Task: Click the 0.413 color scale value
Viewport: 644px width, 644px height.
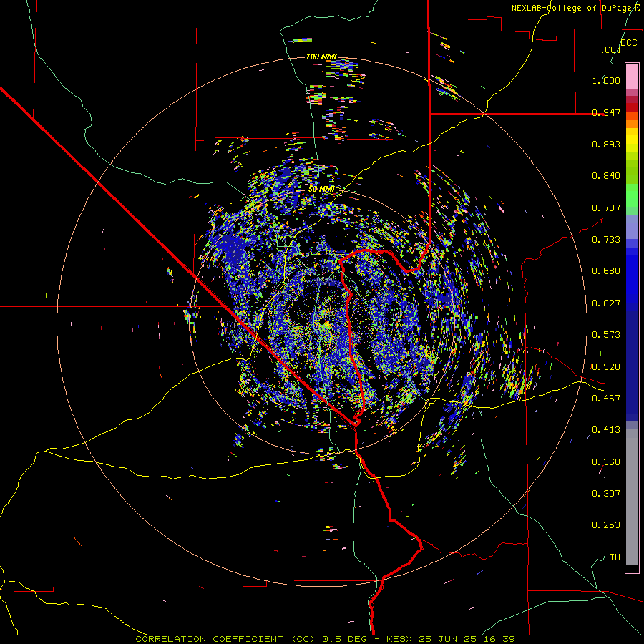Action: 606,430
